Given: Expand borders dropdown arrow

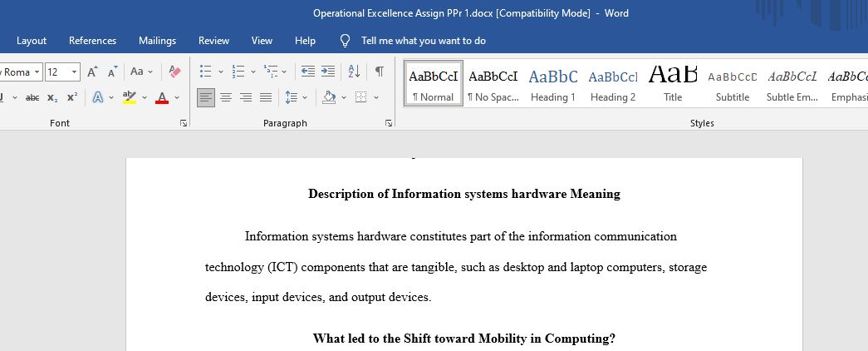Looking at the screenshot, I should pyautogui.click(x=376, y=97).
